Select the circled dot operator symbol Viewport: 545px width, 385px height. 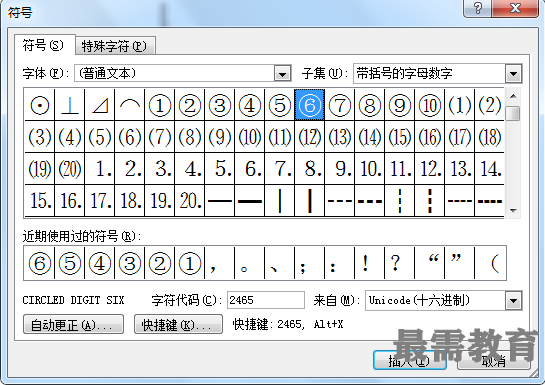point(40,105)
